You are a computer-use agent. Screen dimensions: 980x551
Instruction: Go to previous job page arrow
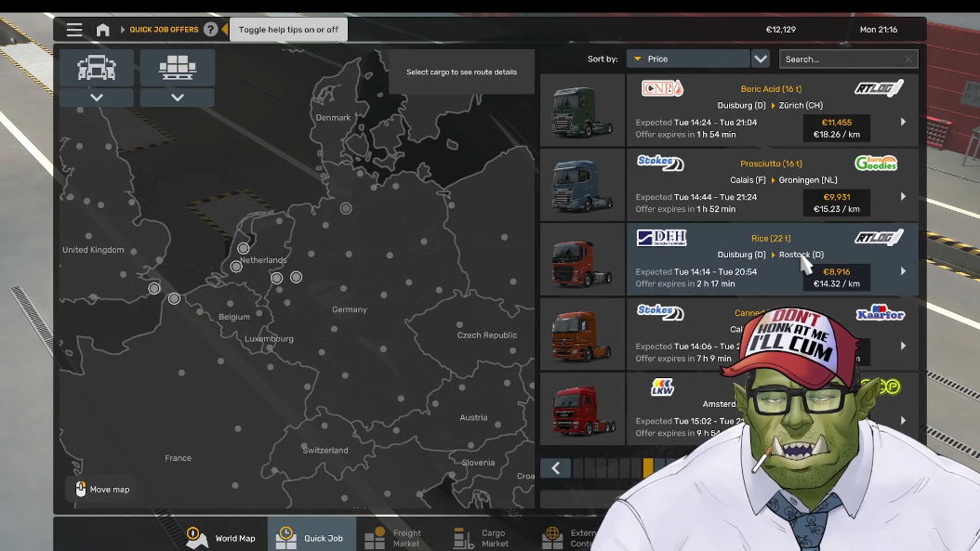[556, 468]
